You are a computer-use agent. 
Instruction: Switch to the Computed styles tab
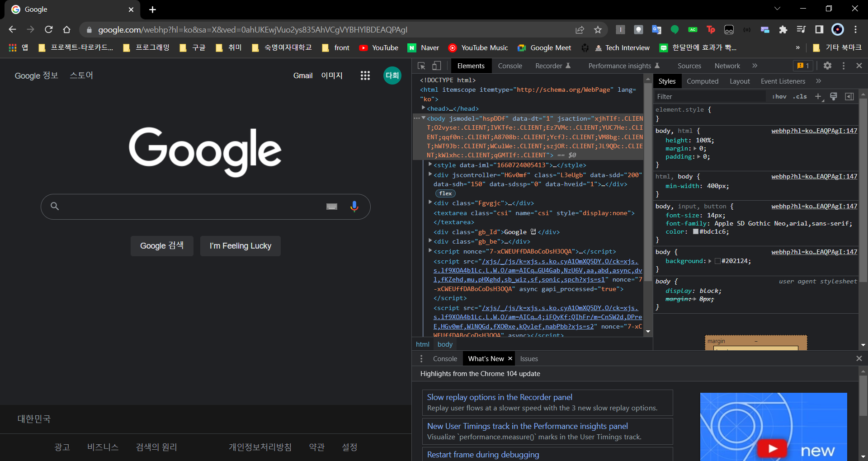coord(702,81)
